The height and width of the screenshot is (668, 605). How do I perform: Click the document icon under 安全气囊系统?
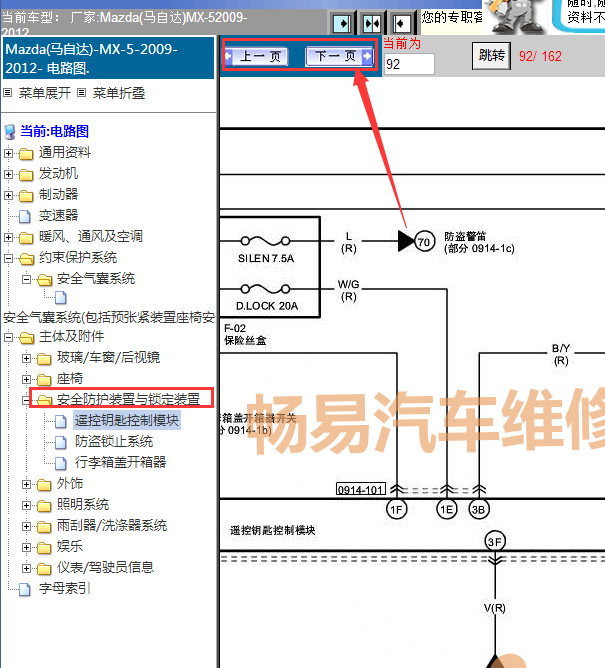tap(61, 297)
